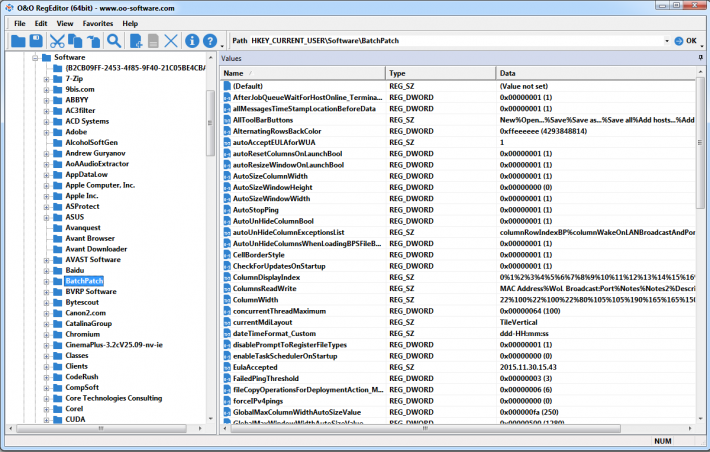Select the CheckForUpdatesOnStartup value
The width and height of the screenshot is (710, 452).
click(x=279, y=266)
